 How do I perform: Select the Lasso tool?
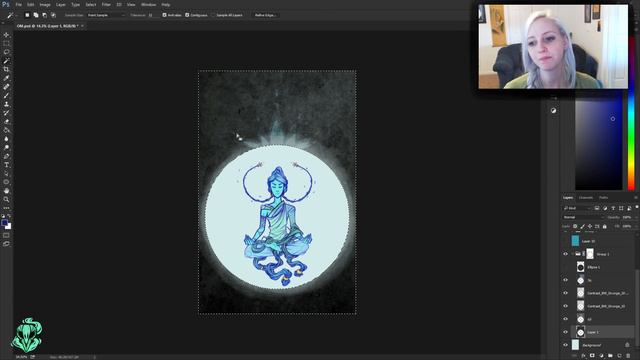[x=6, y=52]
